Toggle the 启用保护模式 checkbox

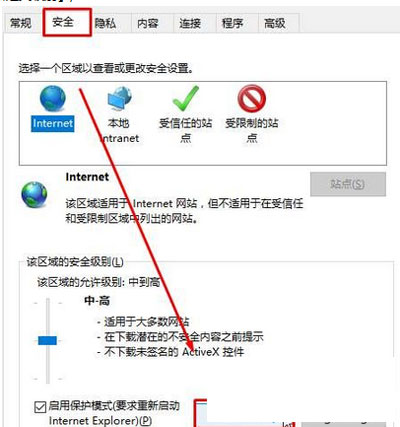(40, 407)
